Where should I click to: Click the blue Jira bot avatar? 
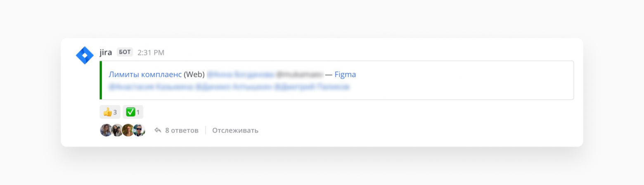tap(85, 55)
